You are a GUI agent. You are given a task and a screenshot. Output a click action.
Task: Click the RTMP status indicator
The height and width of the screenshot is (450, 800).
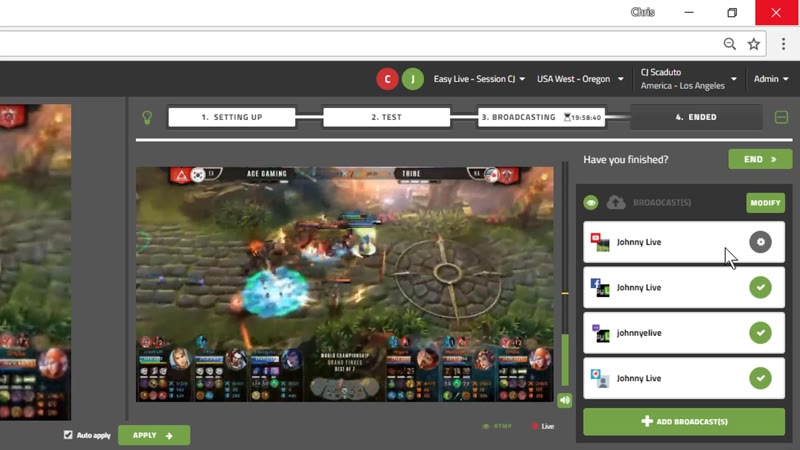497,427
